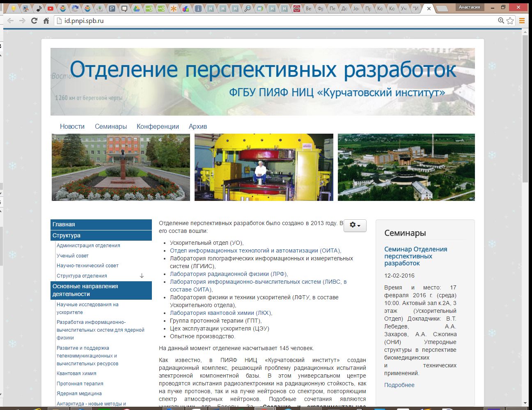Select Основные направления деятельности heading

tap(101, 290)
